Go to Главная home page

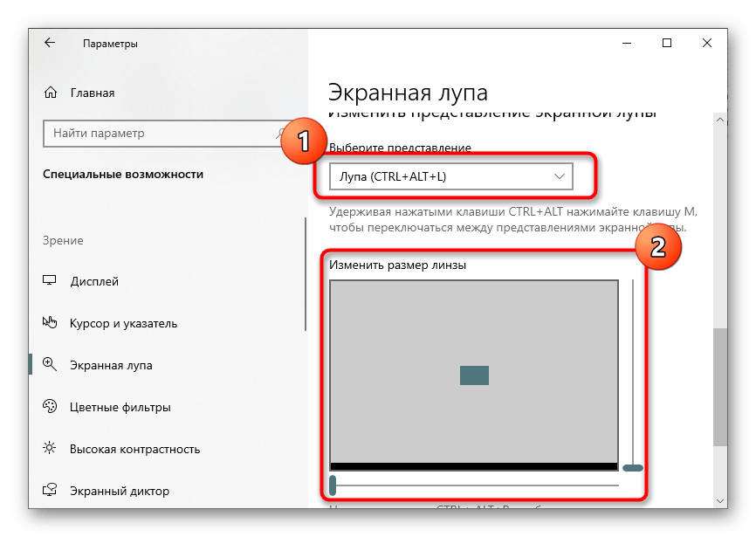tap(80, 93)
